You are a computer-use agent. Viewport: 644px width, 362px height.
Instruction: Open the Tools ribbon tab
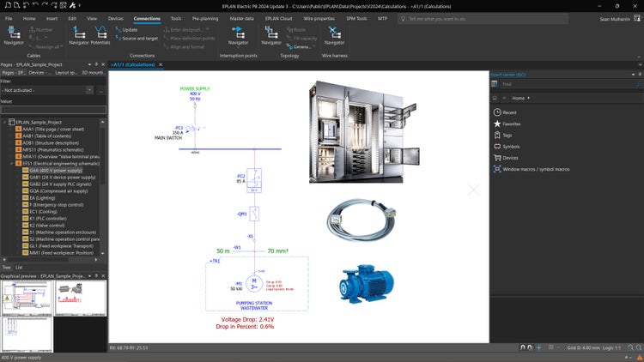(x=175, y=17)
